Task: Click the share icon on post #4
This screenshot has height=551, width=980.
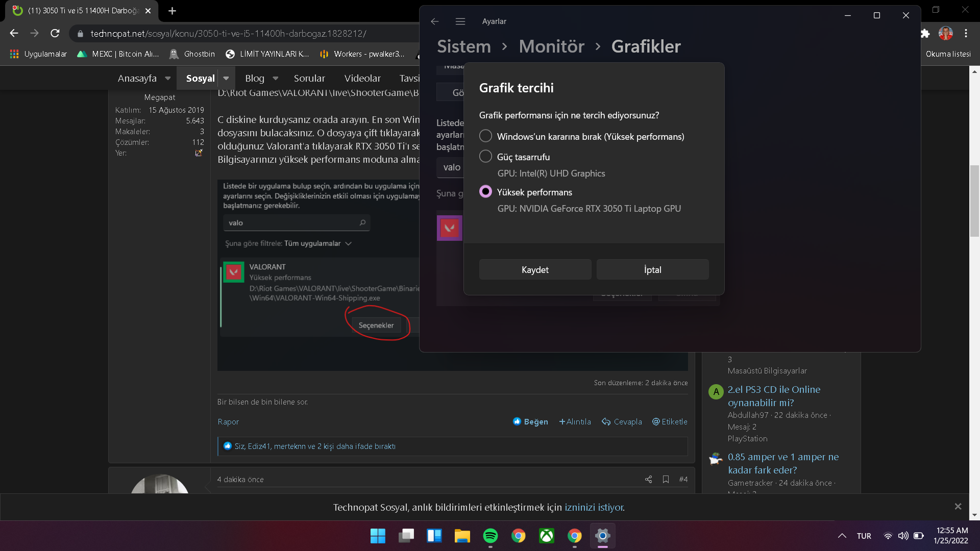Action: pyautogui.click(x=648, y=479)
